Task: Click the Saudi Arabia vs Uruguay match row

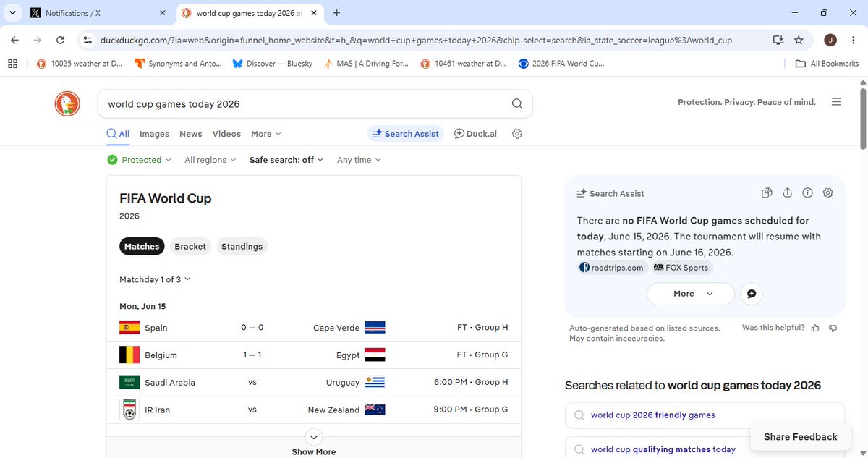Action: coord(314,382)
